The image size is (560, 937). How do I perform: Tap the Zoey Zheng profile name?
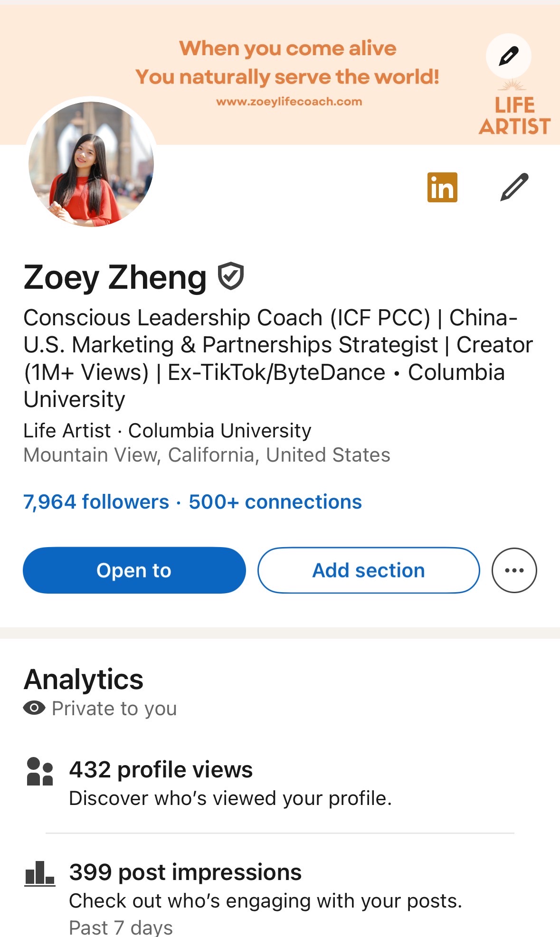[x=115, y=277]
